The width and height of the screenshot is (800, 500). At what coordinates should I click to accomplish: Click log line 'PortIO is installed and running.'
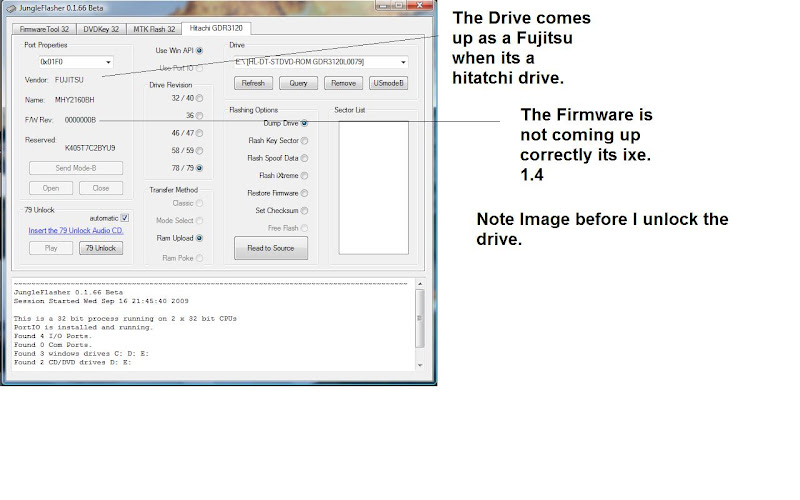point(83,328)
